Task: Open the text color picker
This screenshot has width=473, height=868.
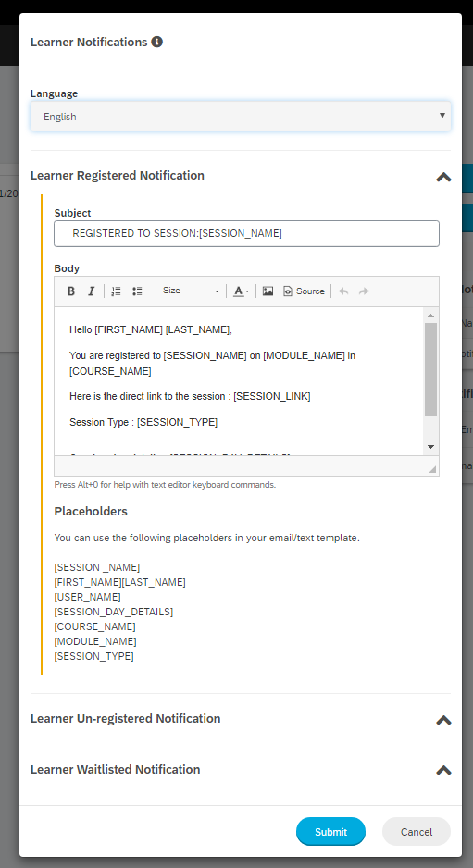Action: pyautogui.click(x=241, y=291)
